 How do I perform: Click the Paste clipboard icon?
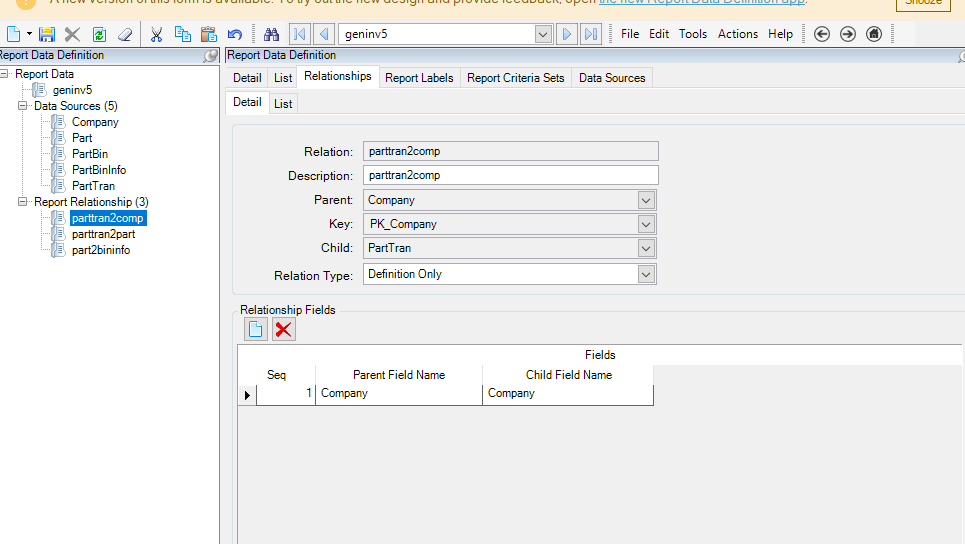(209, 34)
